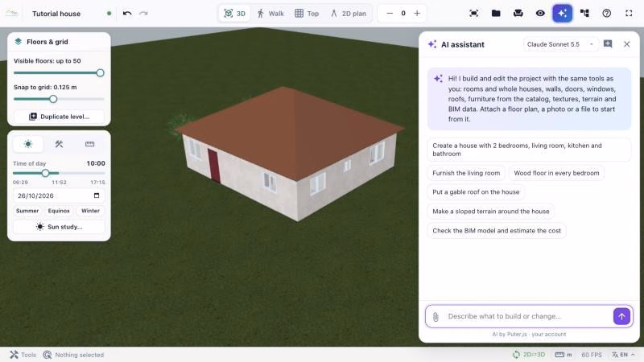Click the house logo icon
This screenshot has height=362, width=644.
point(11,13)
